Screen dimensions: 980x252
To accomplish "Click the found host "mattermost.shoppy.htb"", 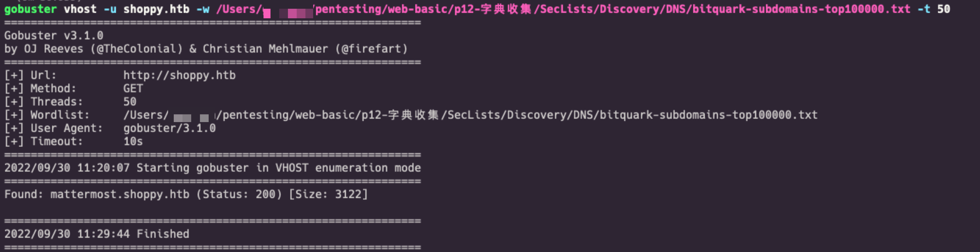I will 120,194.
